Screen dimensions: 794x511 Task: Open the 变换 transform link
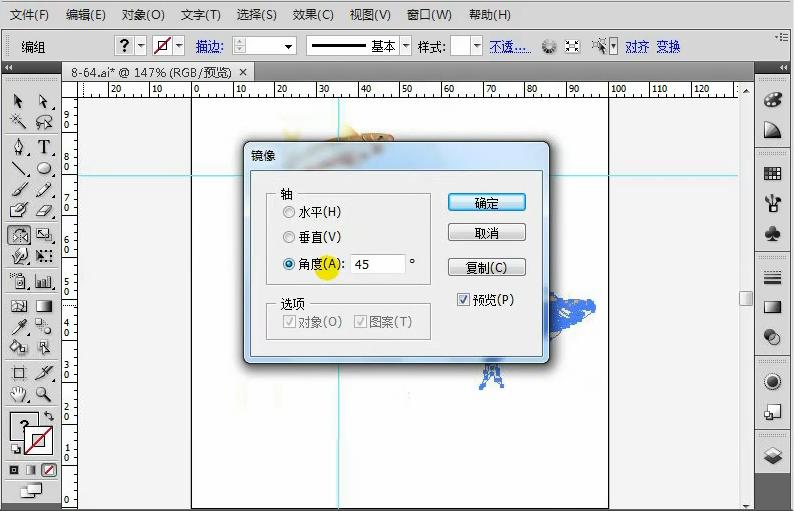tap(668, 47)
